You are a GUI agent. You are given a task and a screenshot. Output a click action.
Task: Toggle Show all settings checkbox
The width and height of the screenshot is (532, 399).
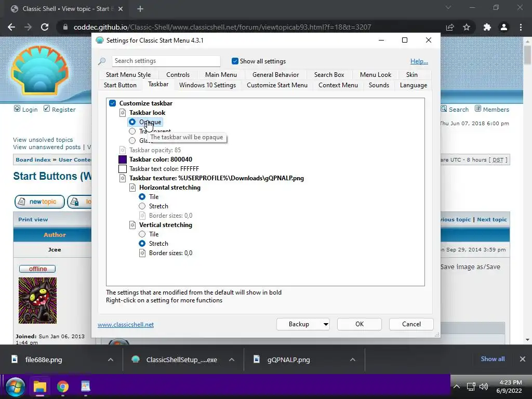click(235, 61)
